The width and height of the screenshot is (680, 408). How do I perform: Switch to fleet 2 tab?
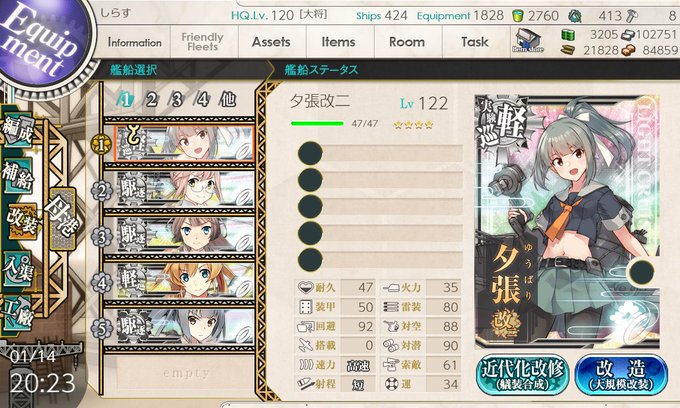(151, 100)
